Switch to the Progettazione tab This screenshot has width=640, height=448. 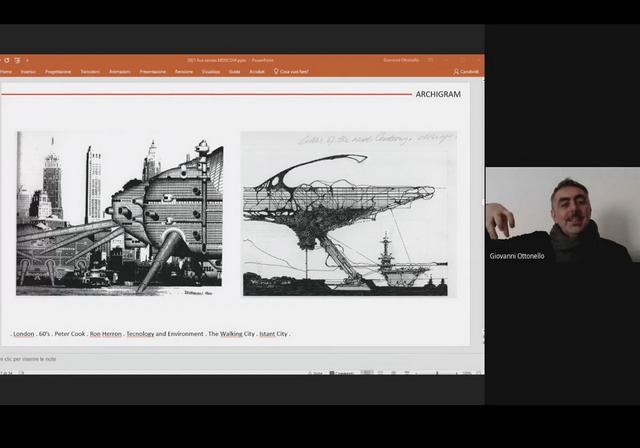tap(58, 72)
